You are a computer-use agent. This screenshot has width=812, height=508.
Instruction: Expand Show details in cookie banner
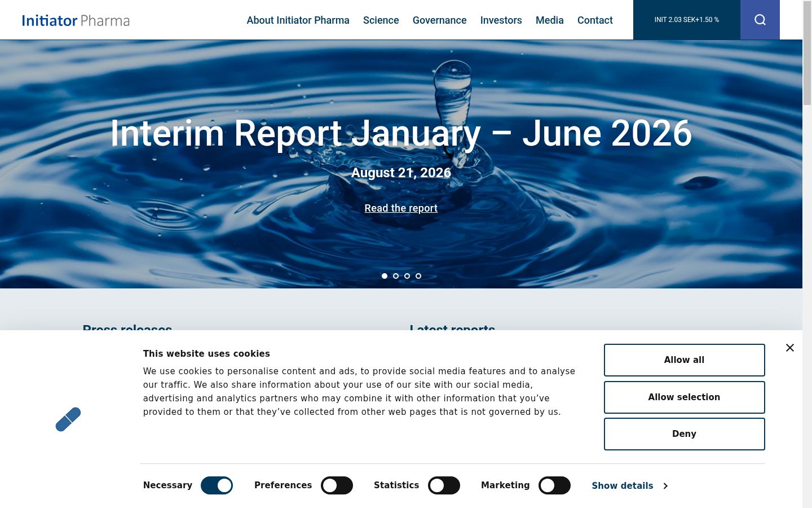tap(629, 485)
